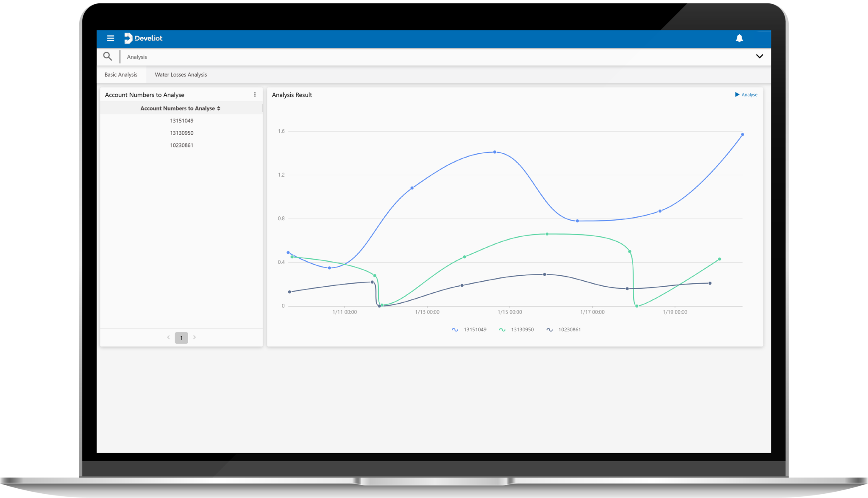The image size is (868, 498).
Task: Switch to the Water Losses Analysis tab
Action: (181, 74)
